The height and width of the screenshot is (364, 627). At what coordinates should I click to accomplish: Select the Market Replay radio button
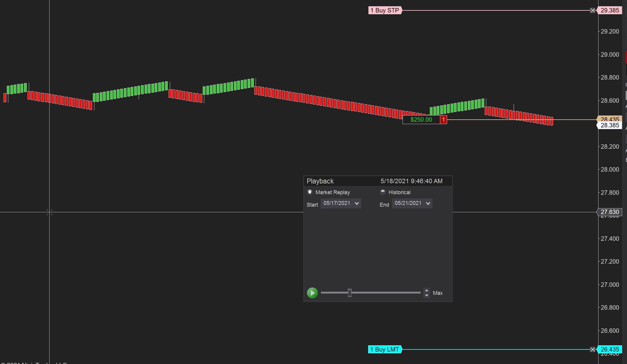(x=310, y=192)
